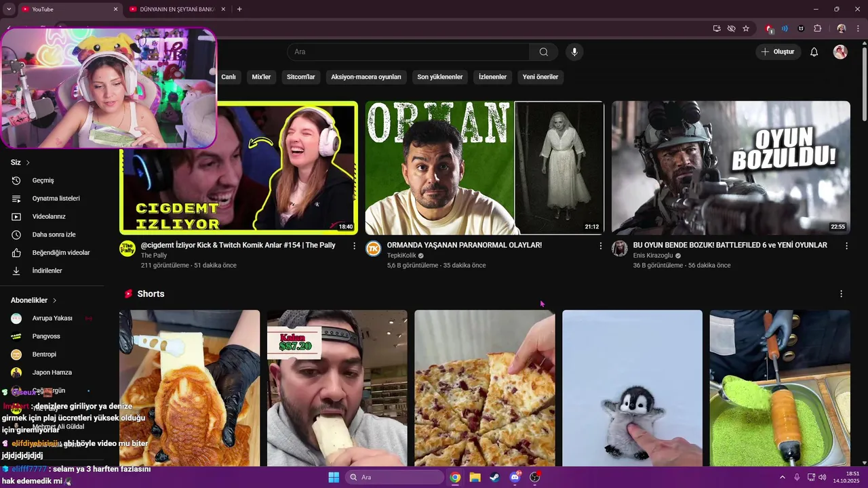This screenshot has height=488, width=868.
Task: Select the Canlı filter chip
Action: (229, 77)
